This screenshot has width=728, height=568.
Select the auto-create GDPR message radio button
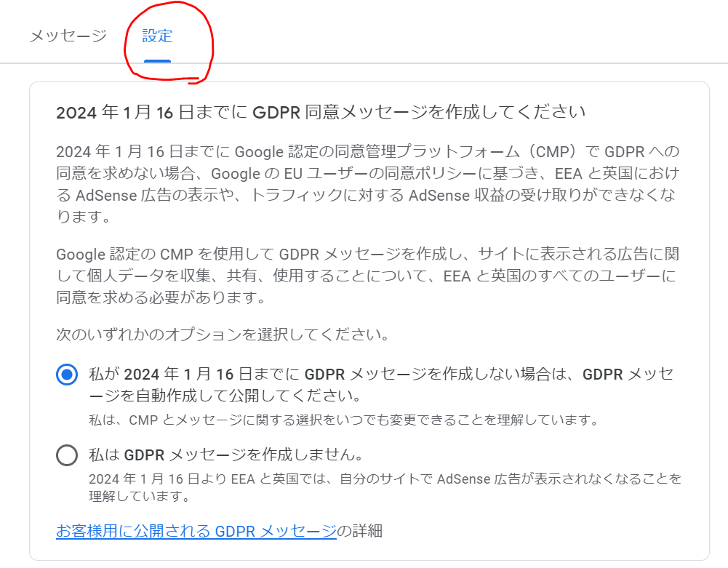click(x=67, y=375)
